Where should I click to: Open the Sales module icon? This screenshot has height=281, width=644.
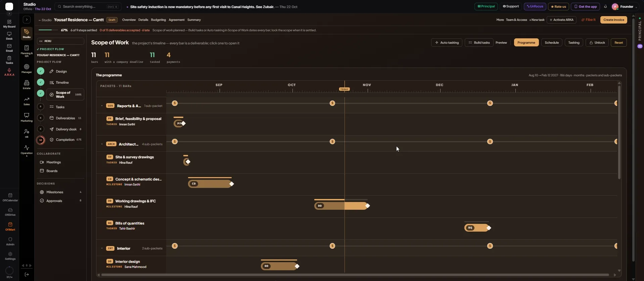point(27,101)
